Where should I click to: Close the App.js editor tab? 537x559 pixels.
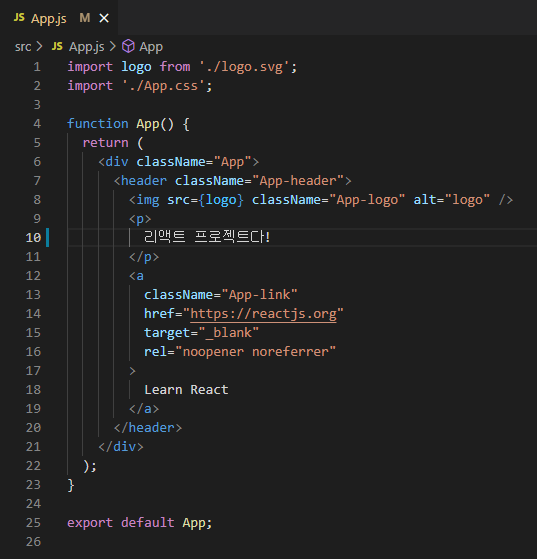[104, 18]
